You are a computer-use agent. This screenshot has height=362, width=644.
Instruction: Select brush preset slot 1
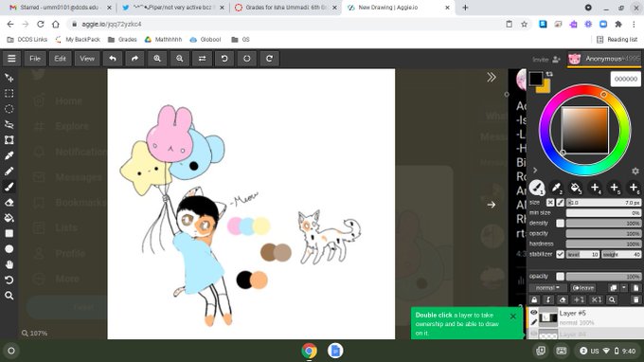pos(536,188)
